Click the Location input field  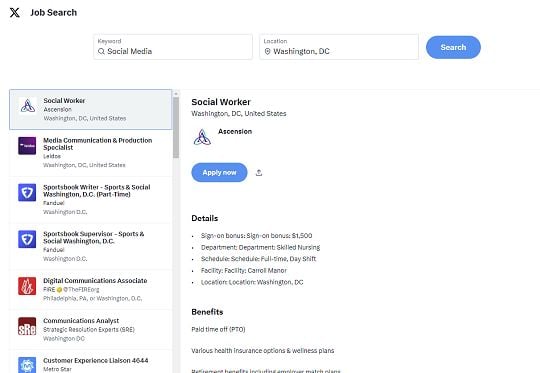(339, 47)
